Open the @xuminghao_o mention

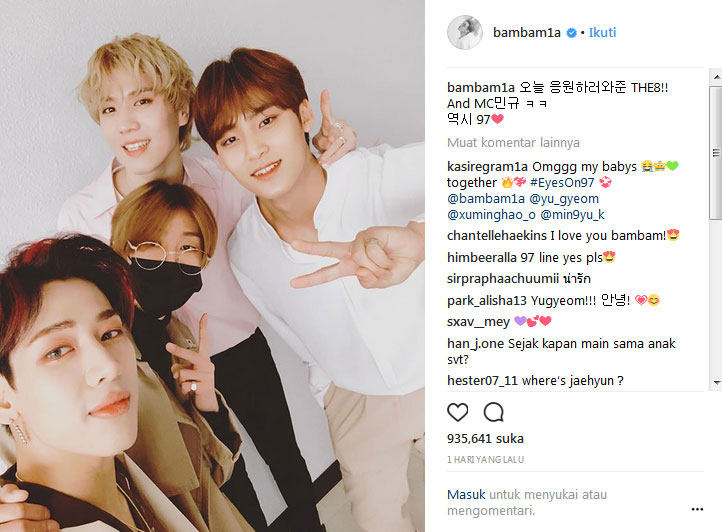point(491,215)
